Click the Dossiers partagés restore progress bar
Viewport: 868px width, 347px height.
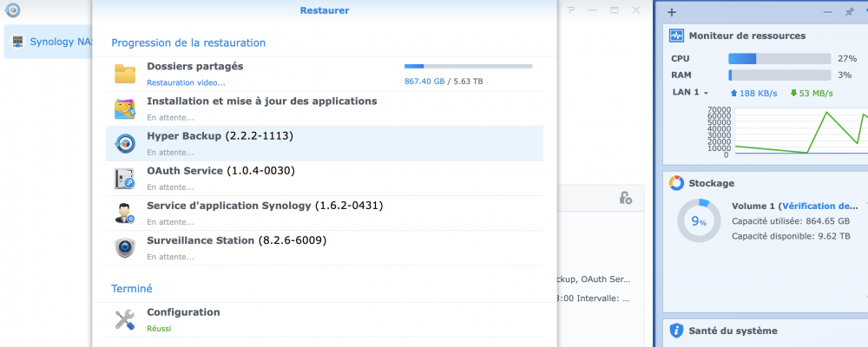pyautogui.click(x=469, y=67)
